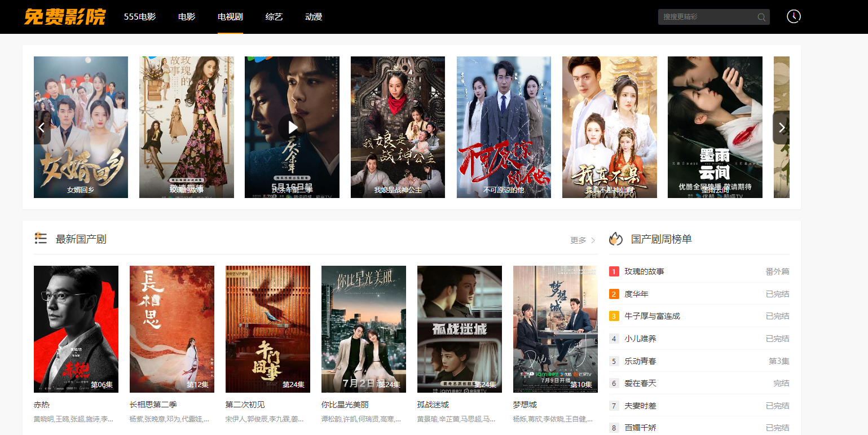Click the 第10集 badge on 梦想城 poster
Screen dimensions: 868x435
pyautogui.click(x=581, y=385)
